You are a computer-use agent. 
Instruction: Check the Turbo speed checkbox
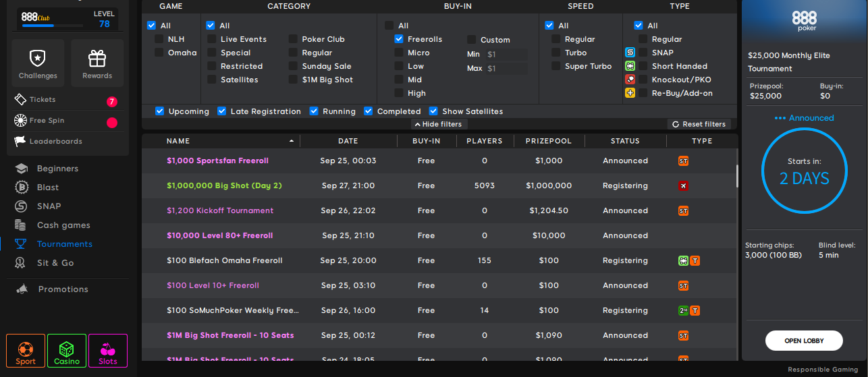tap(556, 53)
